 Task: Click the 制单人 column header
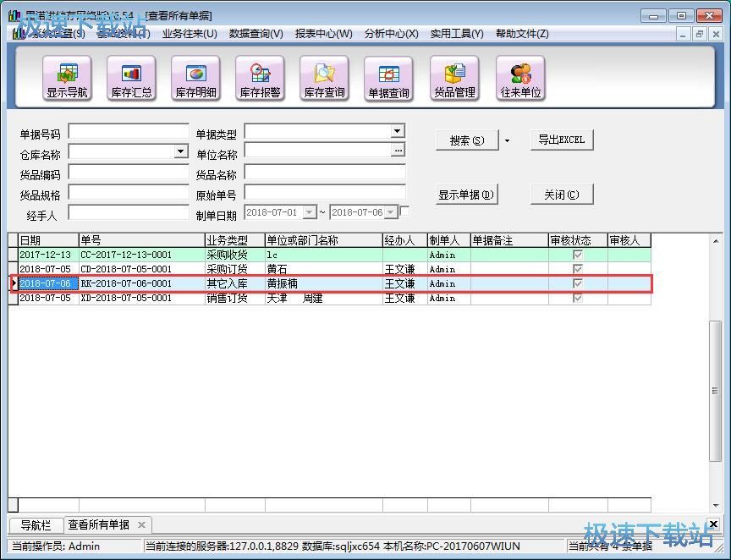point(449,240)
